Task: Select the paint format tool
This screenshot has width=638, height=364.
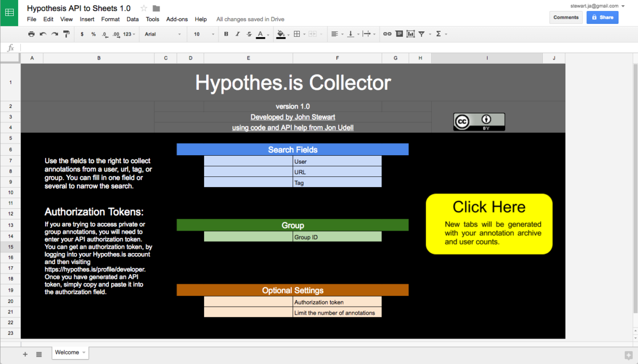Action: point(66,34)
